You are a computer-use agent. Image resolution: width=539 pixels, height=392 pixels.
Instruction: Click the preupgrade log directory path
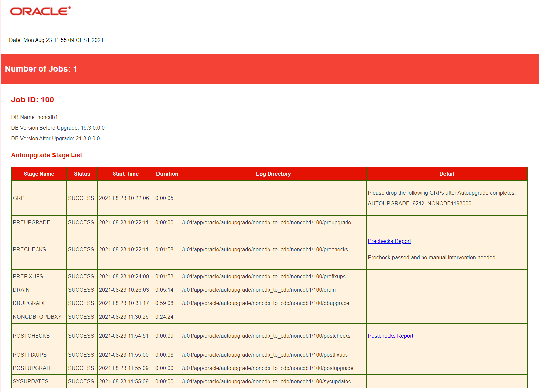(x=267, y=222)
